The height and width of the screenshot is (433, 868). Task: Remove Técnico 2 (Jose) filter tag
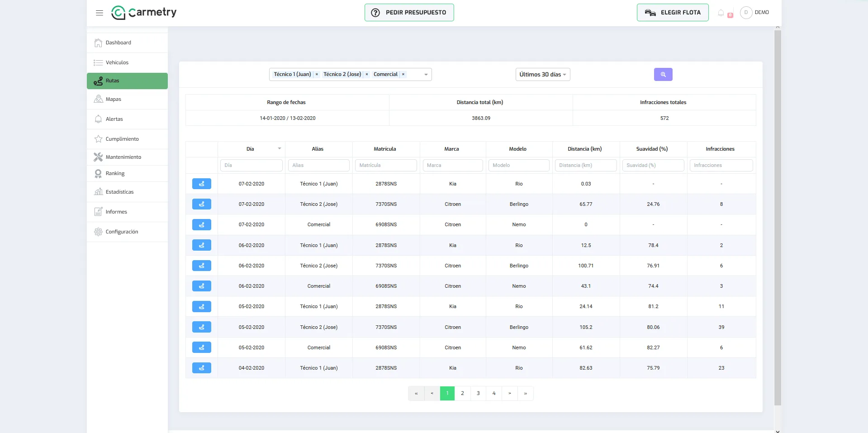(x=367, y=74)
